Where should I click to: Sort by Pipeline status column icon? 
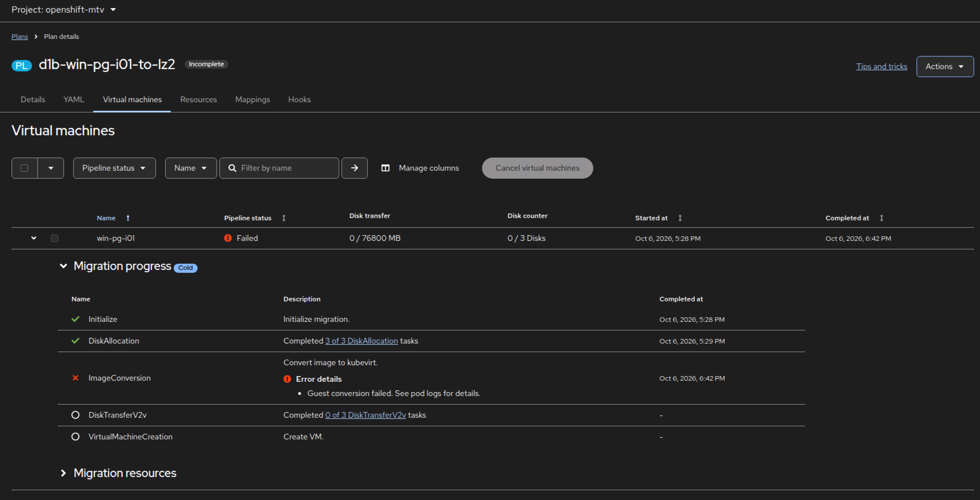coord(284,218)
